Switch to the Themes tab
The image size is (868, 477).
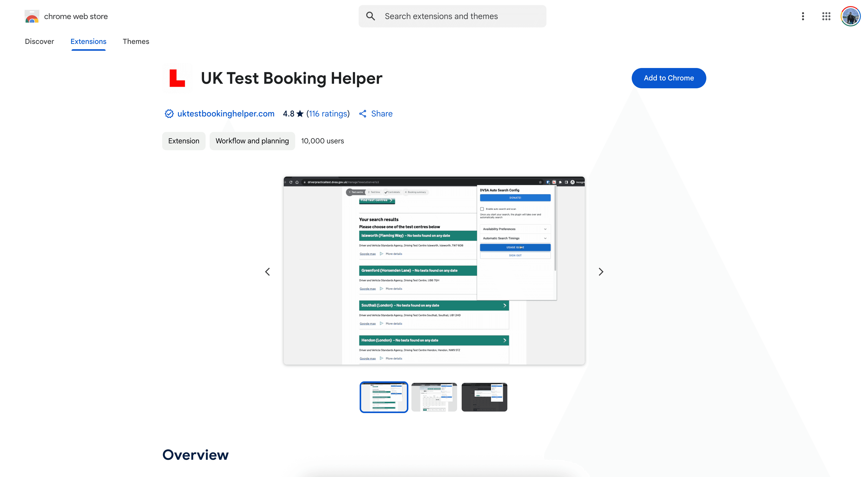[136, 41]
